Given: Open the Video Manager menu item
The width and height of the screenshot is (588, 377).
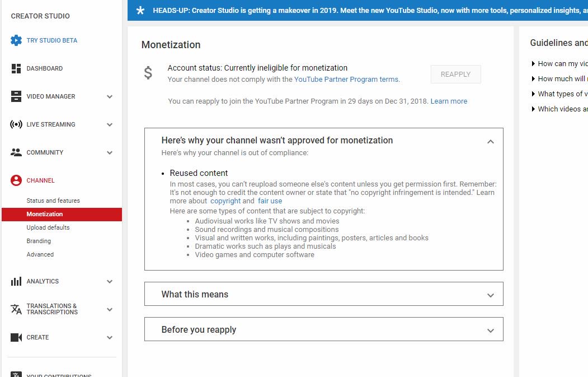Looking at the screenshot, I should click(50, 96).
